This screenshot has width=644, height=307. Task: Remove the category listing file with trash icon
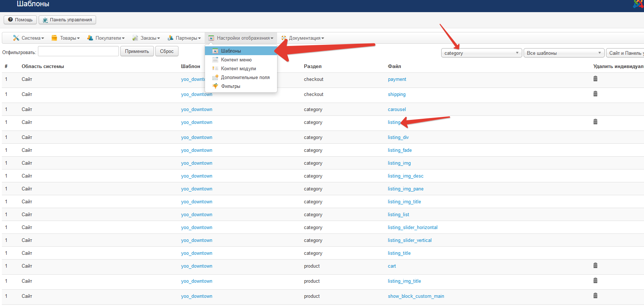tap(595, 122)
